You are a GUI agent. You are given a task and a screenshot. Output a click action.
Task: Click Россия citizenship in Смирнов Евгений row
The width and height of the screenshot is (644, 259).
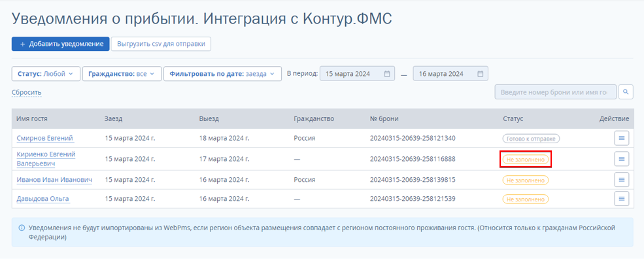(x=304, y=138)
